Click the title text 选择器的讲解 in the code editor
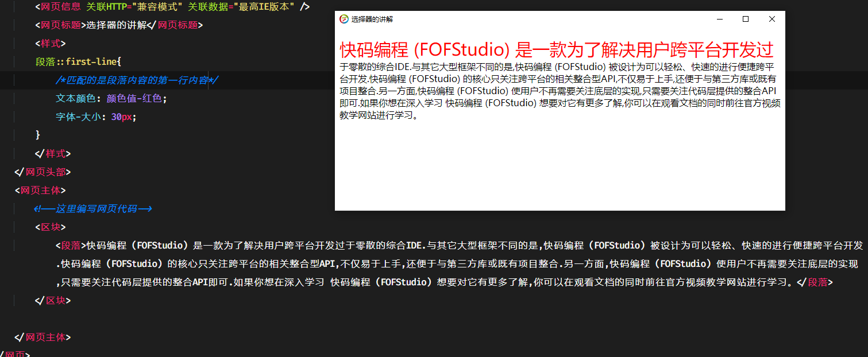 click(117, 25)
